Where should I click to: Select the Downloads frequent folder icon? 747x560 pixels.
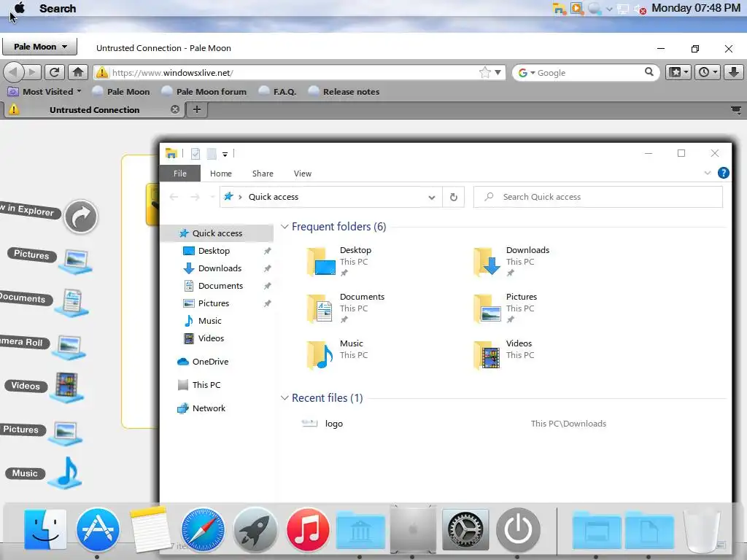487,262
